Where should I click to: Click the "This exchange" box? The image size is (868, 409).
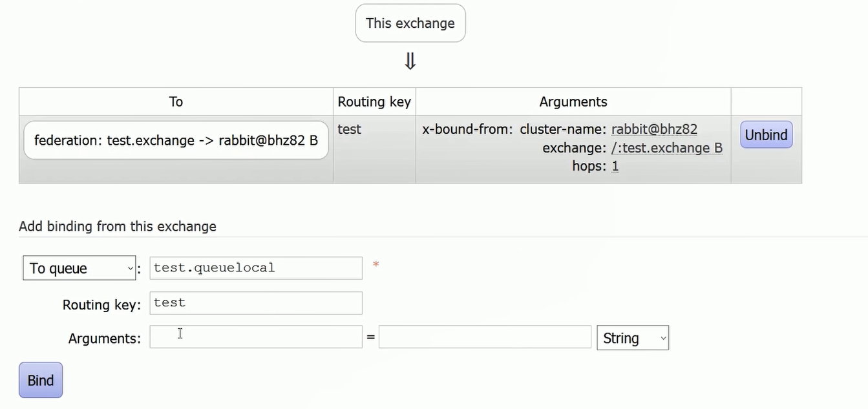click(410, 23)
